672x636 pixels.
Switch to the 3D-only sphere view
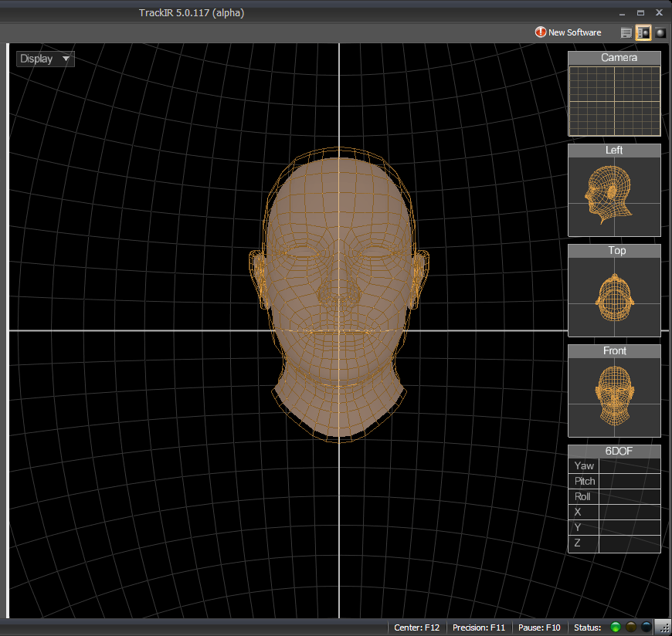point(660,33)
